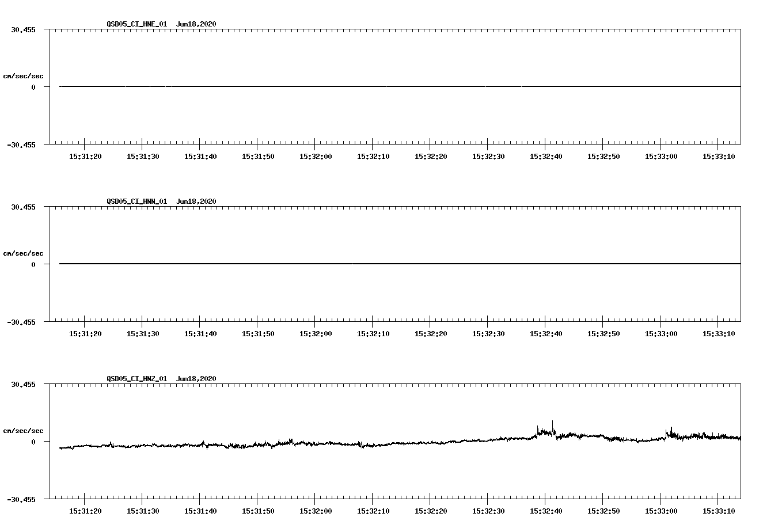Click the cm/sec/sec unit label of HNN plot
Image resolution: width=782 pixels, height=532 pixels.
point(23,253)
